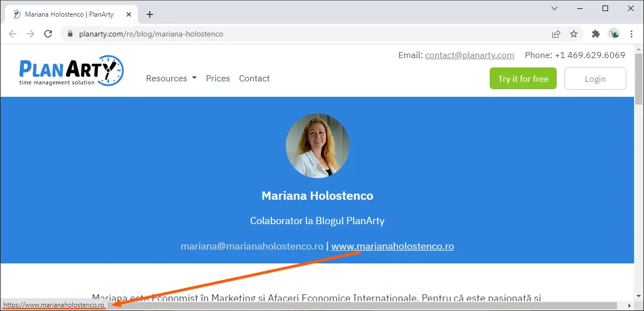Viewport: 644px width, 311px height.
Task: Click Colaborator la Blogul PlanArty text
Action: click(317, 221)
